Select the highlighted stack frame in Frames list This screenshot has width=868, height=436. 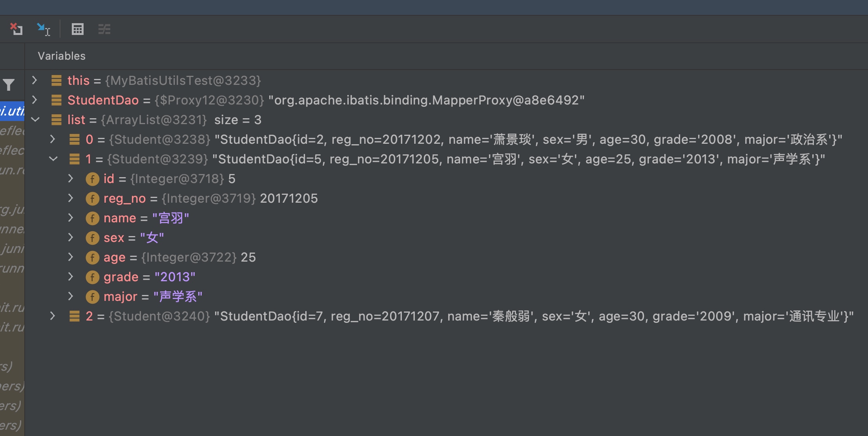[13, 111]
